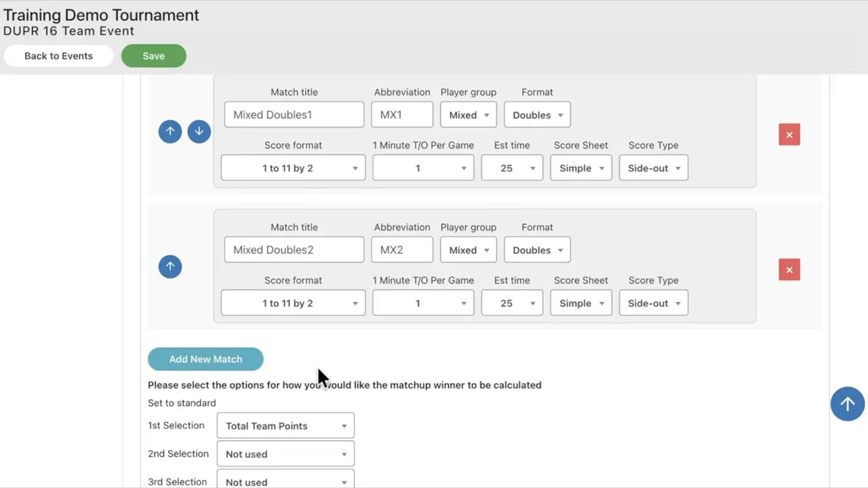The width and height of the screenshot is (868, 488).
Task: Open Format dropdown for Mixed Doubles2
Action: coord(537,250)
